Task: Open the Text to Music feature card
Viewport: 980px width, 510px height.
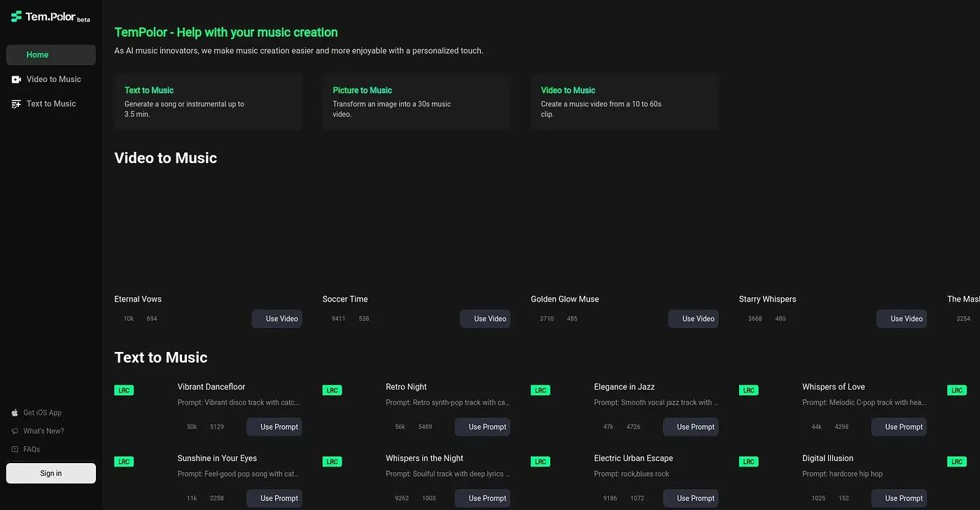Action: (x=209, y=102)
